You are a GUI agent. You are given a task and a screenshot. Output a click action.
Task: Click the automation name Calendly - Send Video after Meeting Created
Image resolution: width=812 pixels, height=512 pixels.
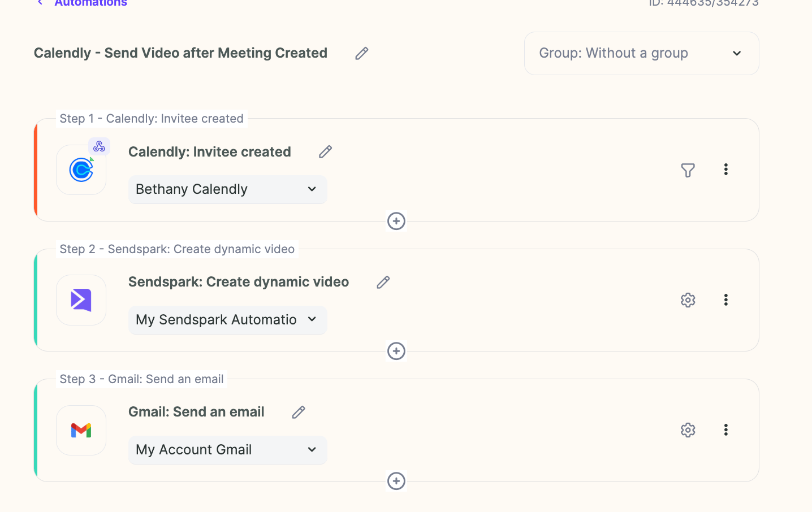(x=180, y=53)
